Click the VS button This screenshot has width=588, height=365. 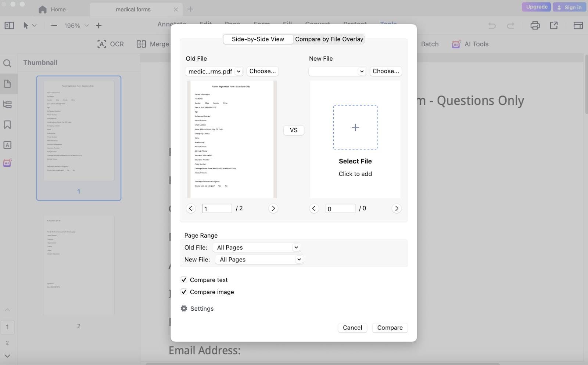tap(294, 130)
